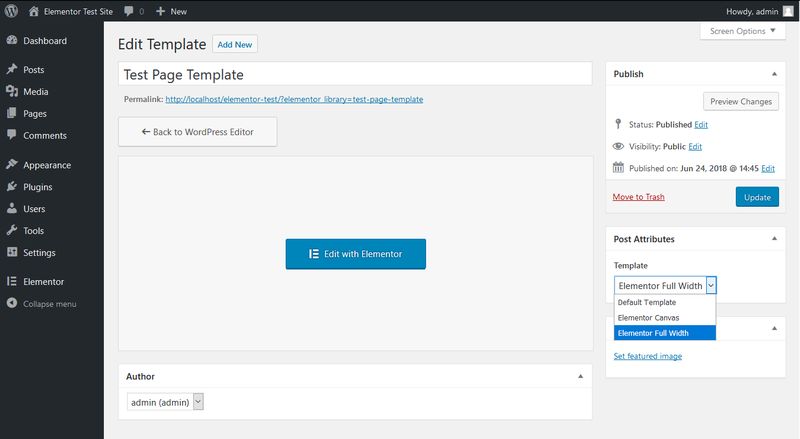Click the Tools wrench icon
The width and height of the screenshot is (800, 439).
tap(12, 230)
